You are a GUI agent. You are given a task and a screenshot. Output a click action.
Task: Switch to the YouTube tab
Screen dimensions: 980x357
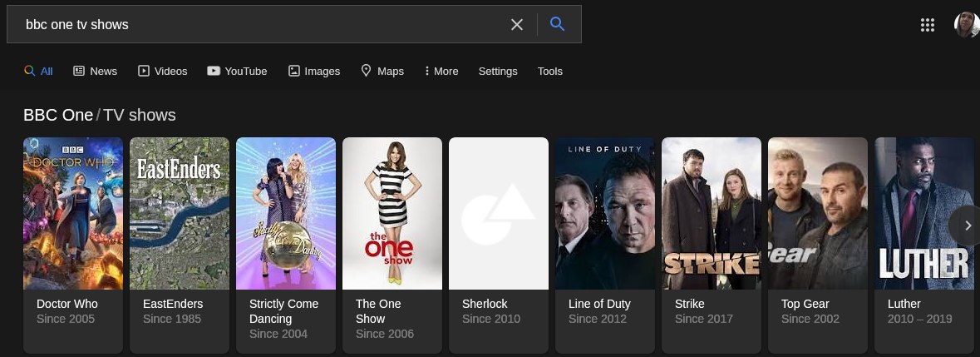tap(237, 72)
